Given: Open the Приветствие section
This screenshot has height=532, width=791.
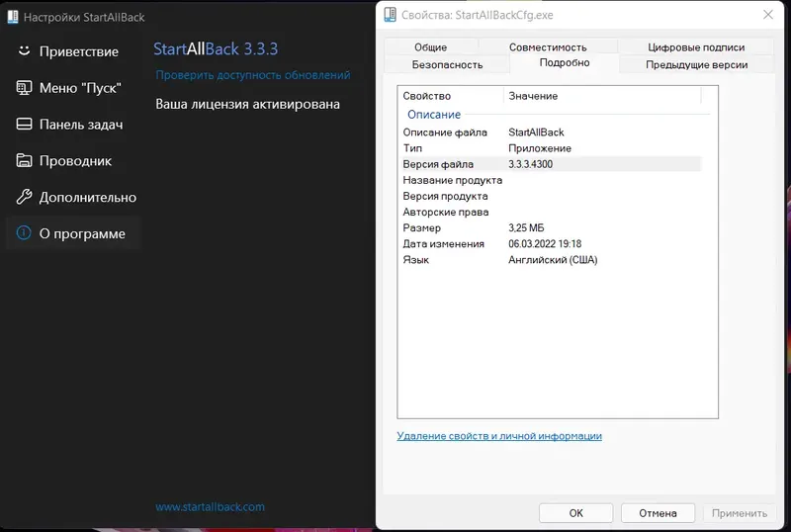Looking at the screenshot, I should pos(72,51).
